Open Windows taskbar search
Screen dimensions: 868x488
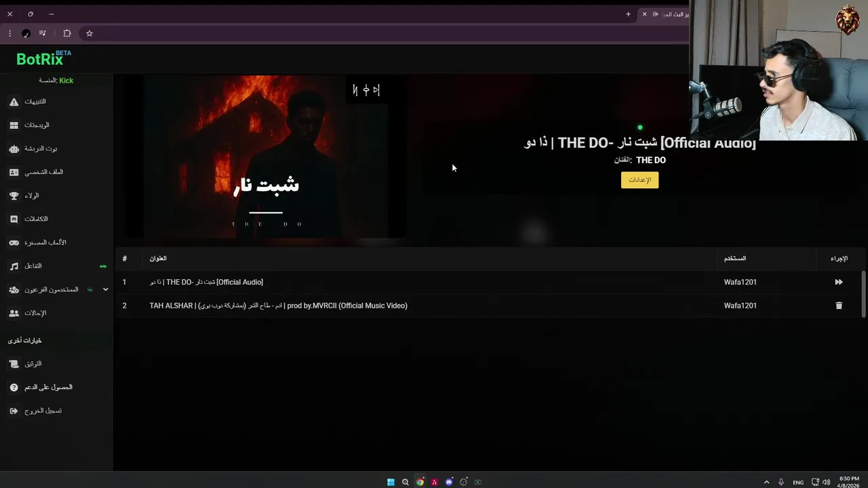pyautogui.click(x=406, y=482)
